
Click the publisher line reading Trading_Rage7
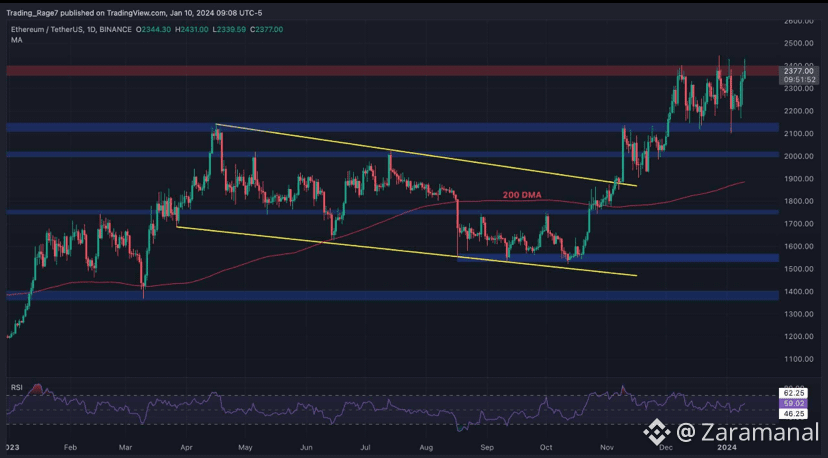pos(134,13)
